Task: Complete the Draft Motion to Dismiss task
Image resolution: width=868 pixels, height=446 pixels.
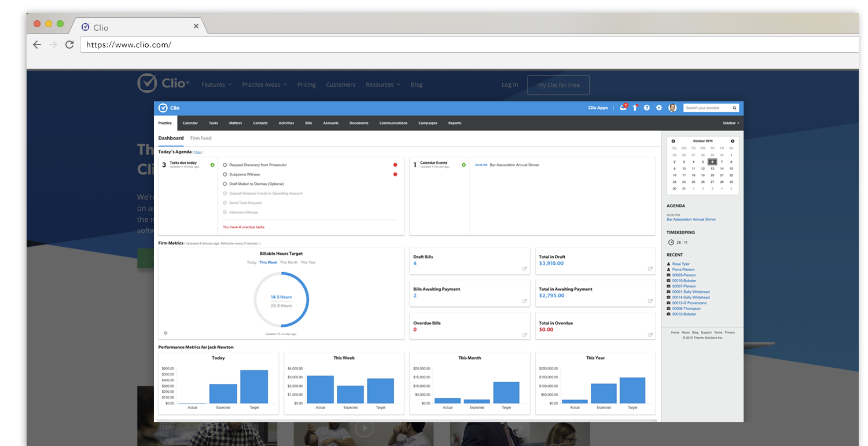Action: (225, 184)
